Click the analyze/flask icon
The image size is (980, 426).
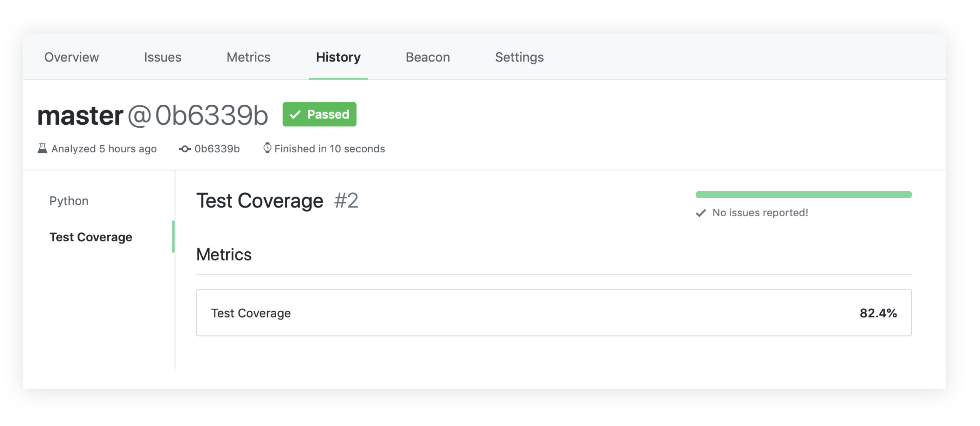(44, 149)
